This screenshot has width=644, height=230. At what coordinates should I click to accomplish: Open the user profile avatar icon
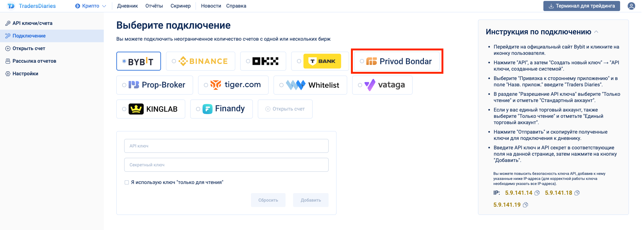(x=631, y=6)
